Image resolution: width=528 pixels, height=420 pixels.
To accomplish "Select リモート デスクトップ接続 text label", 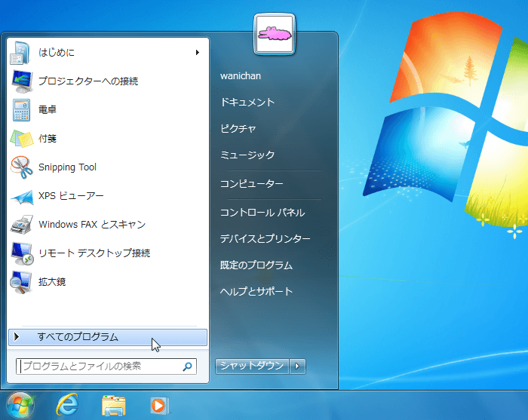I will 94,253.
